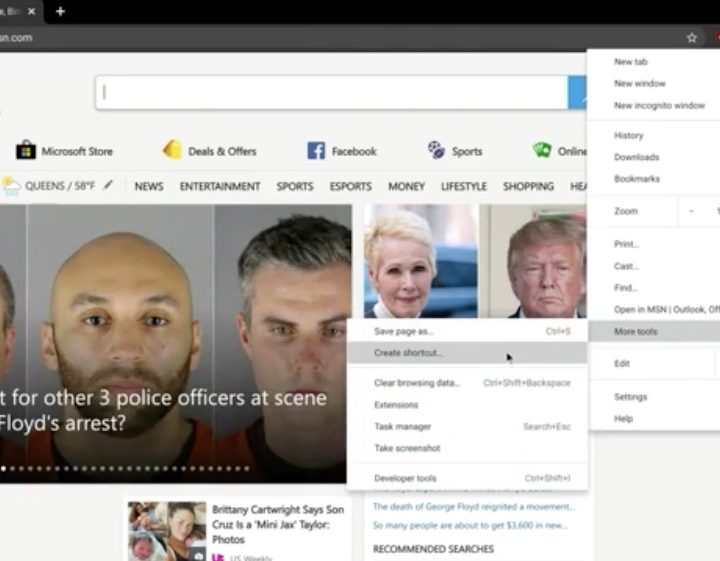Screen dimensions: 720x561
Task: Click the Sports balls icon
Action: pyautogui.click(x=436, y=150)
